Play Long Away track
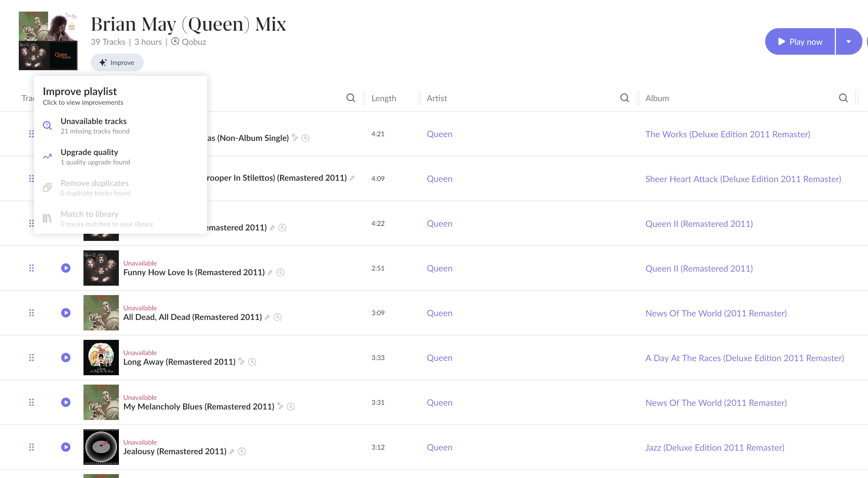 coord(66,358)
